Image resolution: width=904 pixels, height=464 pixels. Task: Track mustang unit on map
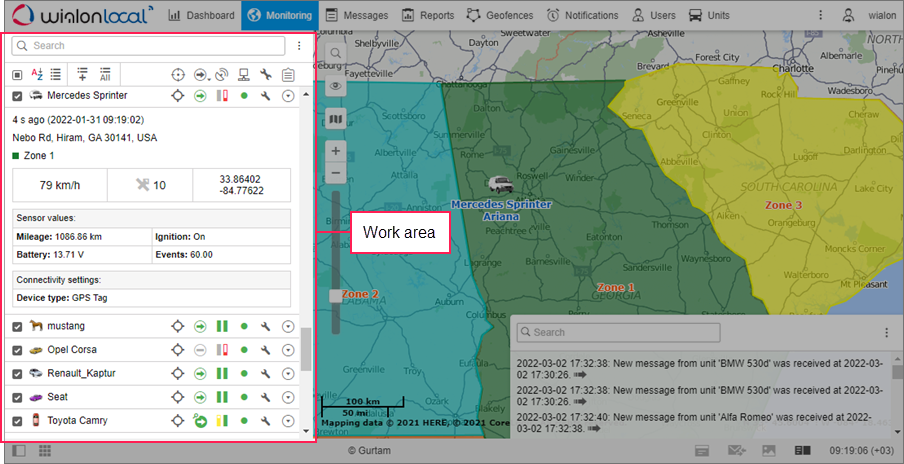click(x=178, y=326)
